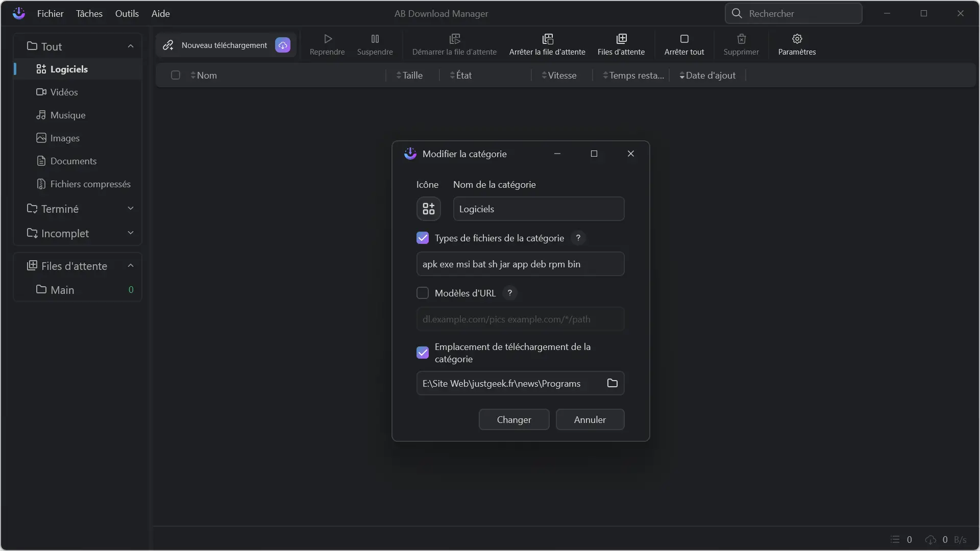
Task: Open the Tâches menu
Action: (x=89, y=14)
